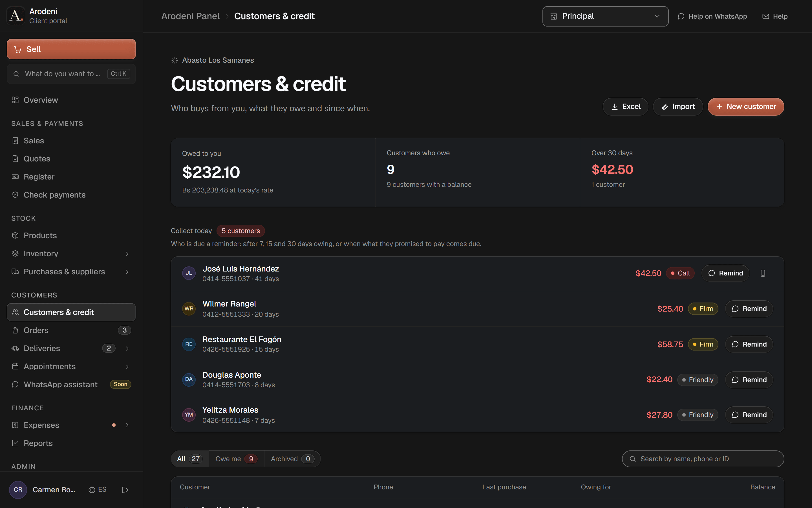812x508 pixels.
Task: Open Check payments in the sidebar
Action: [71, 195]
